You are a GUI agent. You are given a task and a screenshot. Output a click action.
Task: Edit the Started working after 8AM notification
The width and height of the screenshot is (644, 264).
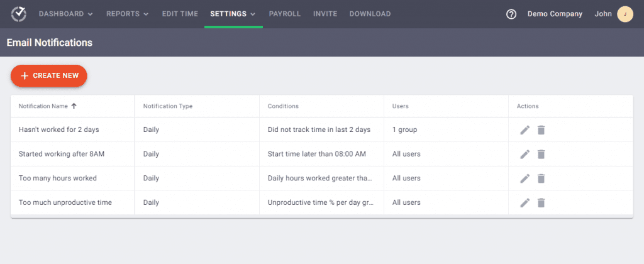click(525, 155)
